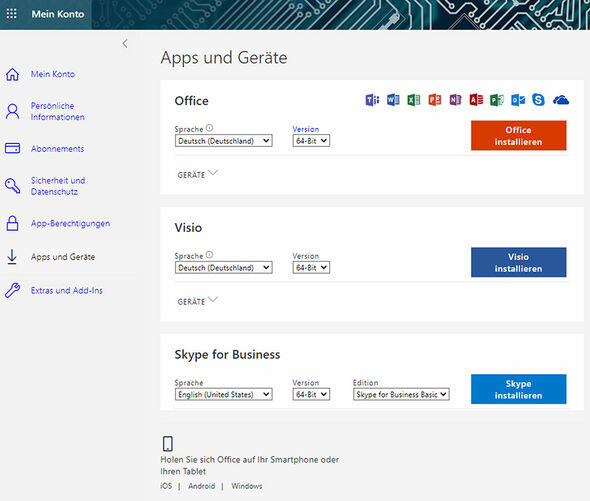Open Persönliche Informationen in the sidebar

tap(58, 111)
